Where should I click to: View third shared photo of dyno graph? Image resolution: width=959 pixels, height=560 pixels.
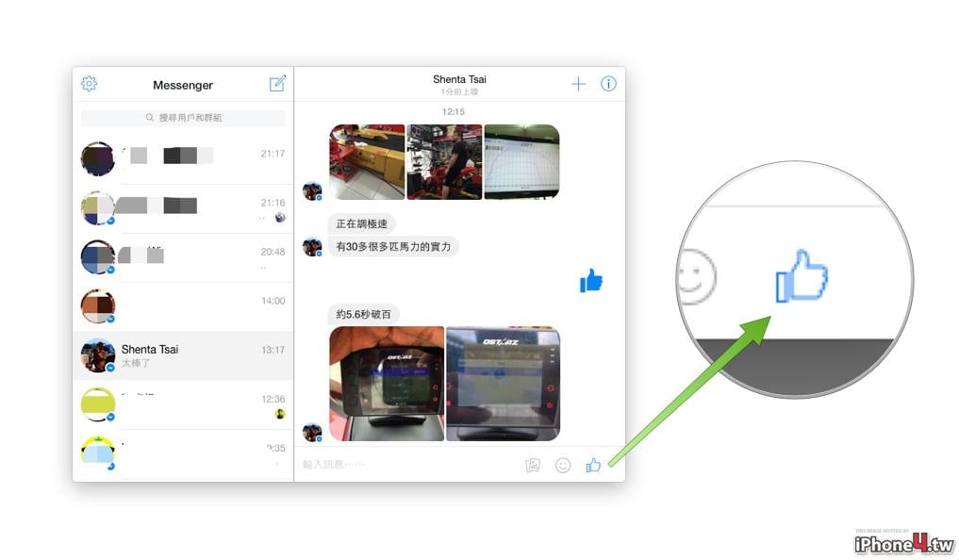[x=521, y=162]
